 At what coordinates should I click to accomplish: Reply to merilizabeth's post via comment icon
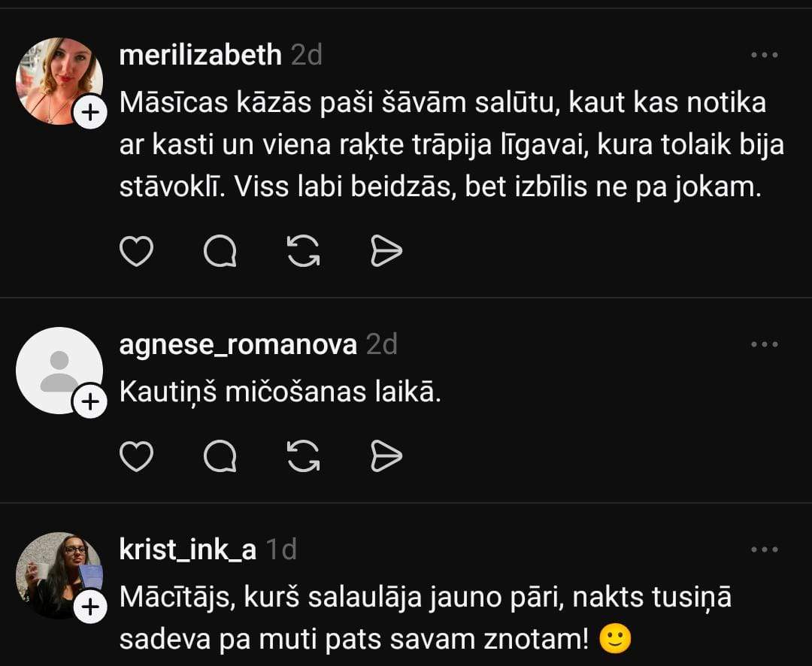(220, 251)
